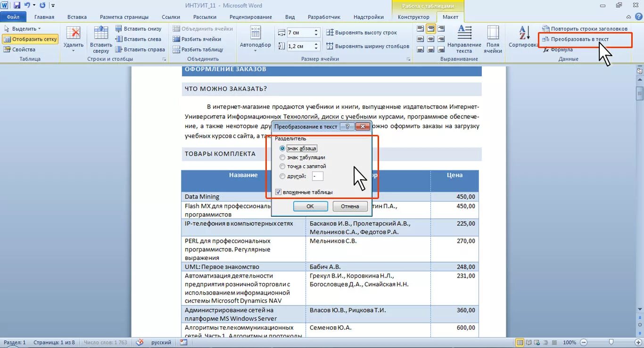644x348 pixels.
Task: Click Повторить строки заголовков
Action: [585, 29]
